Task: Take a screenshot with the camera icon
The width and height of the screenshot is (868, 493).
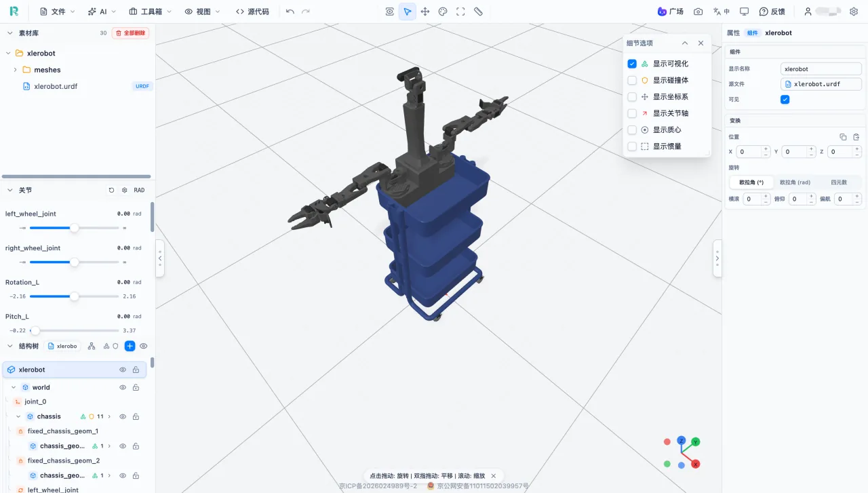Action: pyautogui.click(x=698, y=12)
